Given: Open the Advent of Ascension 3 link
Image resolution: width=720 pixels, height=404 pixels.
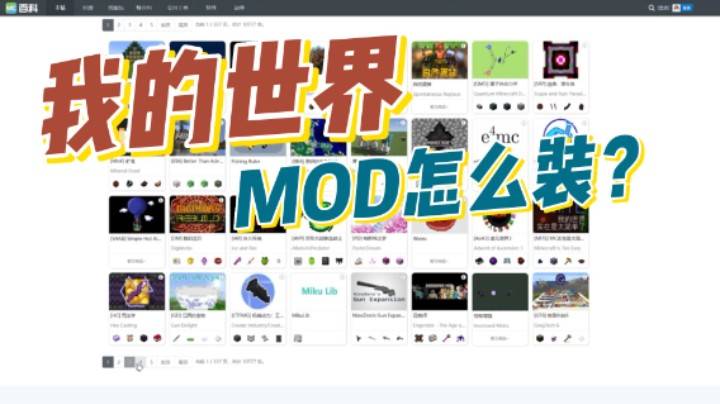Looking at the screenshot, I should (x=499, y=248).
